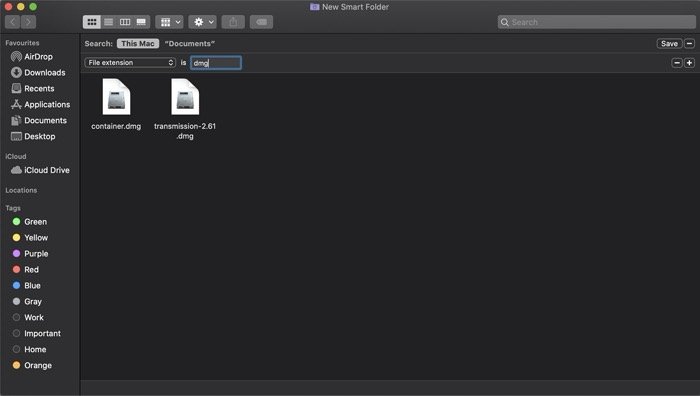The height and width of the screenshot is (396, 700).
Task: Filter by the Blue tag
Action: click(27, 286)
